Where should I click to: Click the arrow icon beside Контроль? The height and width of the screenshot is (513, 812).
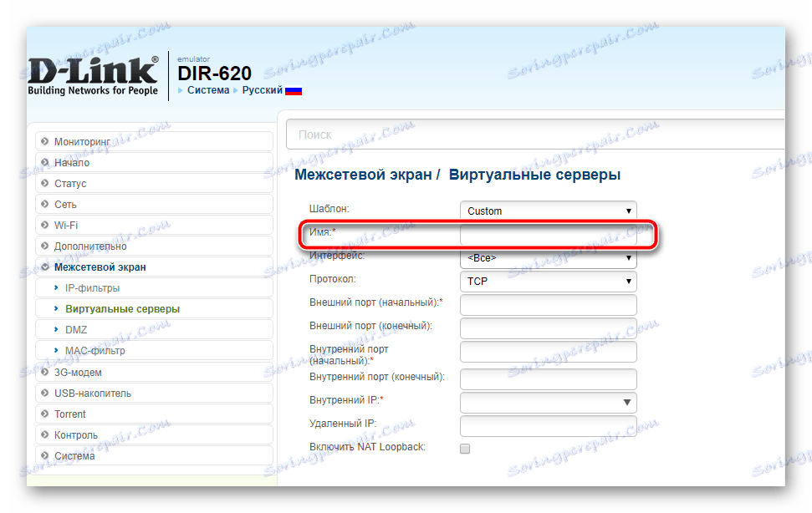(43, 434)
